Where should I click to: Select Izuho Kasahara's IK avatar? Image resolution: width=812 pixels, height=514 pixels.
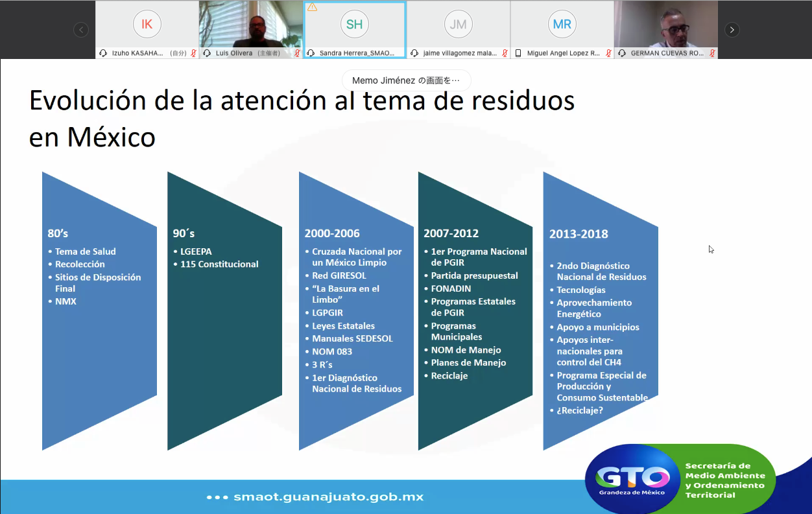pyautogui.click(x=147, y=25)
